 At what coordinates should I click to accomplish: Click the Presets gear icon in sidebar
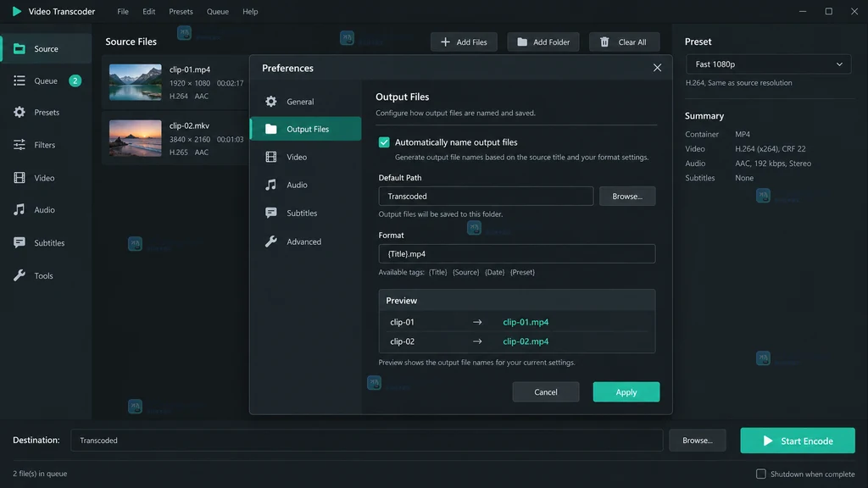click(x=19, y=113)
